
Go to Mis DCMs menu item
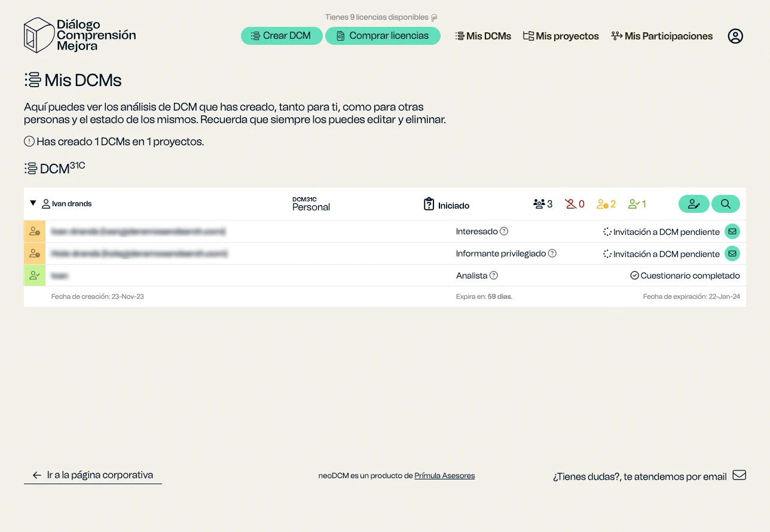(483, 36)
